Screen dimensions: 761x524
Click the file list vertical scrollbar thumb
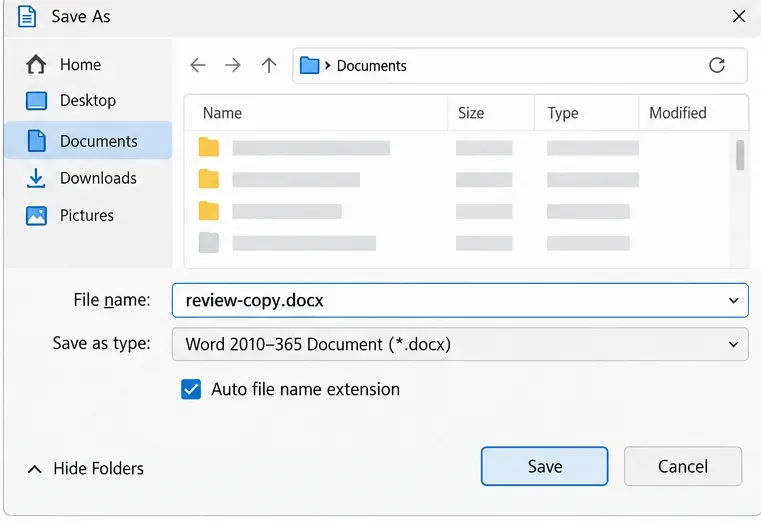[740, 155]
